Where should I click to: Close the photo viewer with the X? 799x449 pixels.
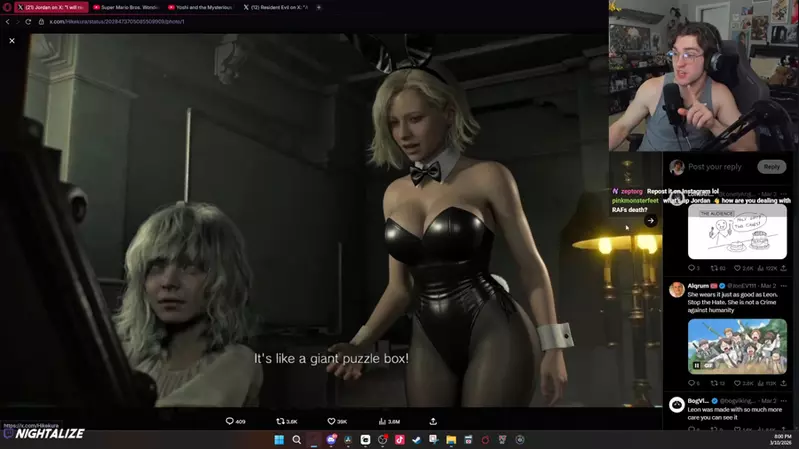click(x=12, y=41)
